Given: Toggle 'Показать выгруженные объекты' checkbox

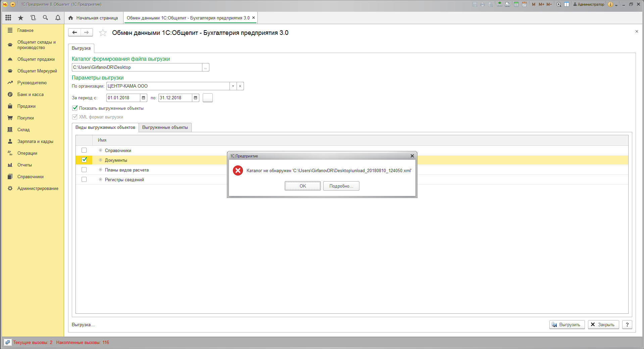Looking at the screenshot, I should click(x=75, y=108).
